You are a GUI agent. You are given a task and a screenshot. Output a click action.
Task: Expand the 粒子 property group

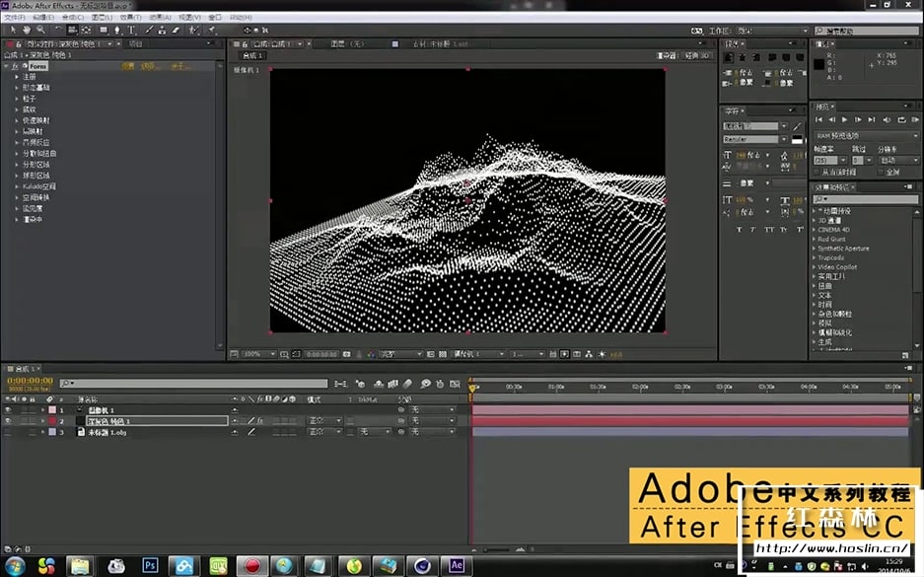[x=17, y=99]
